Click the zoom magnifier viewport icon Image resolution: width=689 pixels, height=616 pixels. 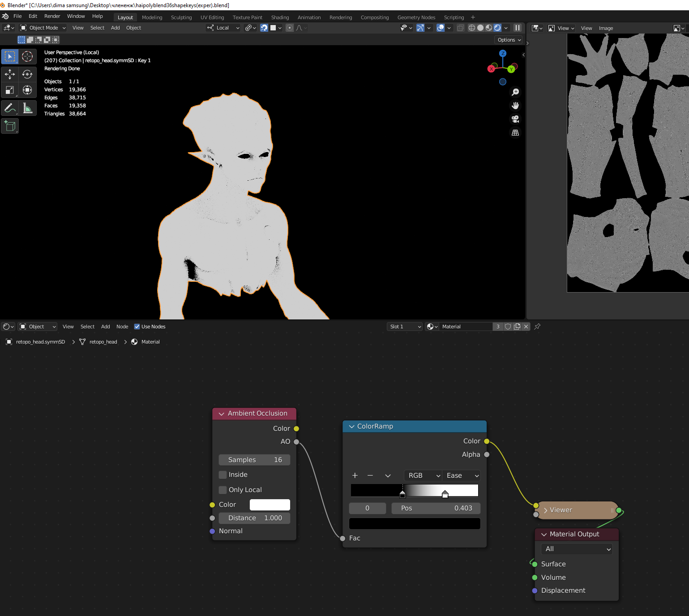click(x=515, y=92)
